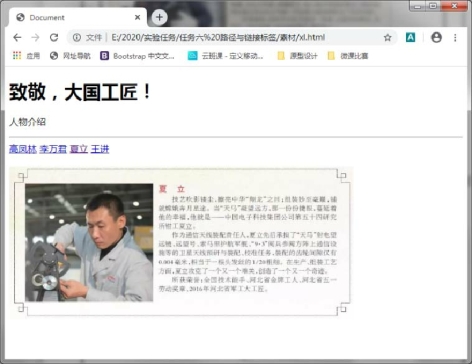Click the red 夏 立 title in the image
Viewport: 472px width, 364px height.
[172, 189]
